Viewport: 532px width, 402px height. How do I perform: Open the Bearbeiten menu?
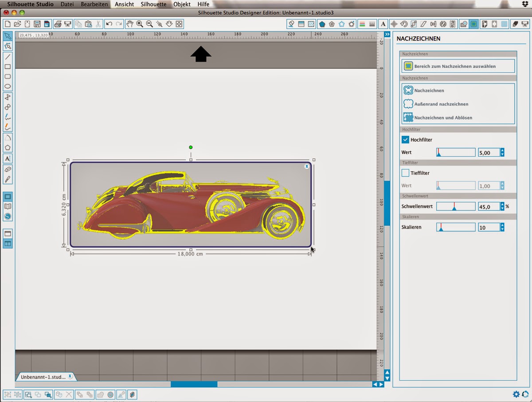(94, 4)
